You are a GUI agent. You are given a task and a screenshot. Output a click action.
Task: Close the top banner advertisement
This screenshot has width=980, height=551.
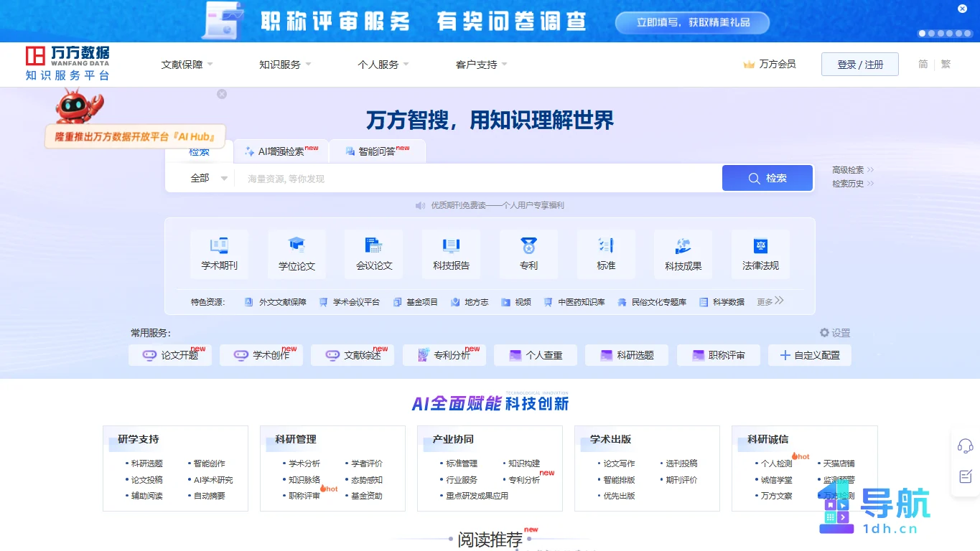coord(963,9)
